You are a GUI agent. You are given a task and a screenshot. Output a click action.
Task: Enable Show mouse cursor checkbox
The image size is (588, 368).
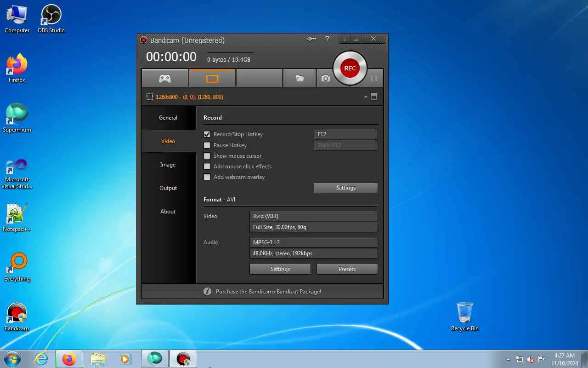point(207,155)
